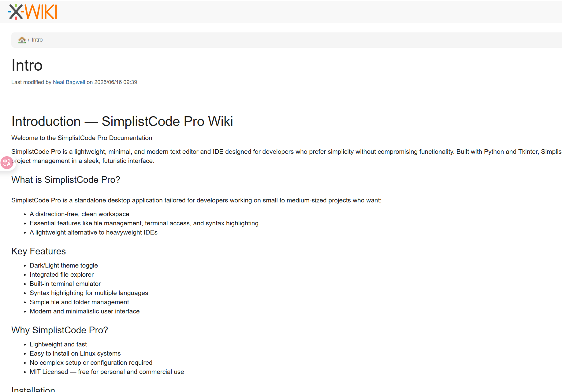Click the 'A distraction-free, clean workspace' bullet
562x392 pixels.
click(79, 214)
